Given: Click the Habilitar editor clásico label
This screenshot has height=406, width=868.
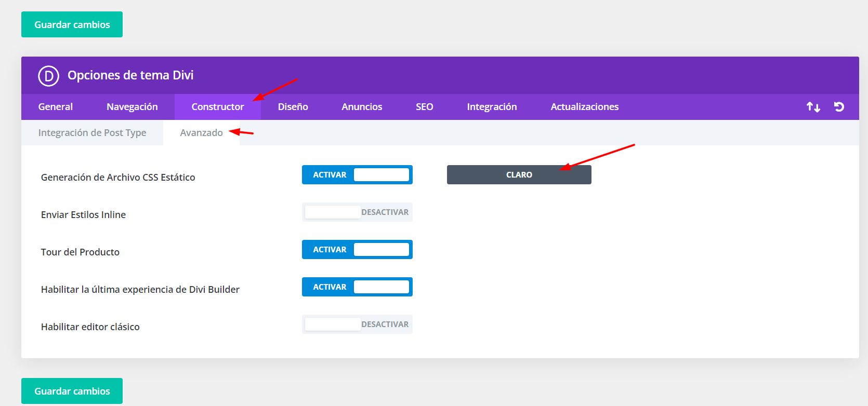Looking at the screenshot, I should (90, 327).
